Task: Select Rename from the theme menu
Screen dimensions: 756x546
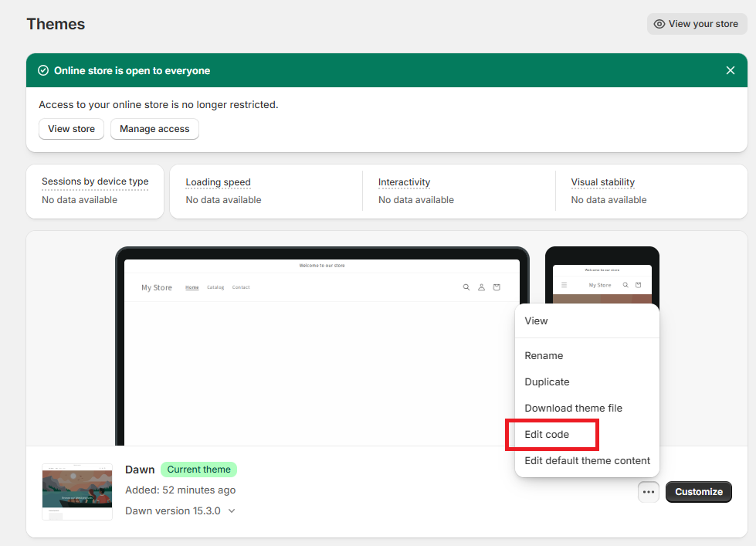Action: pos(544,355)
